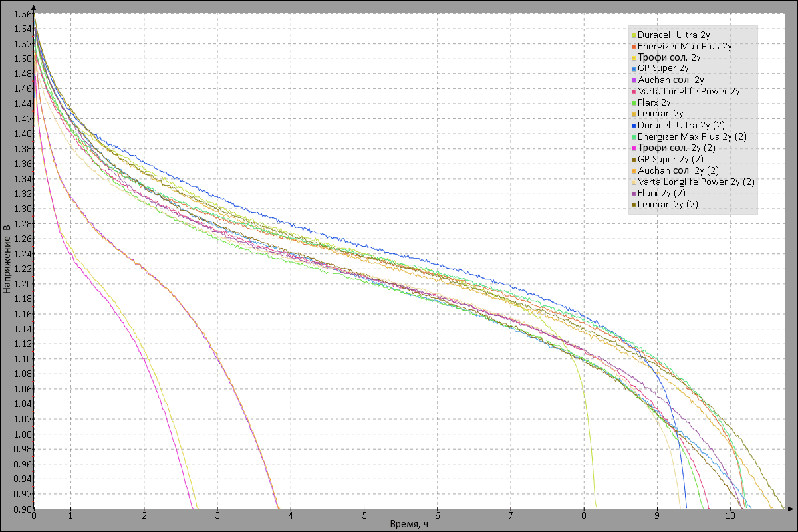Click the horizontal axis title 'Время, ч'
Image resolution: width=798 pixels, height=532 pixels.
tap(409, 525)
